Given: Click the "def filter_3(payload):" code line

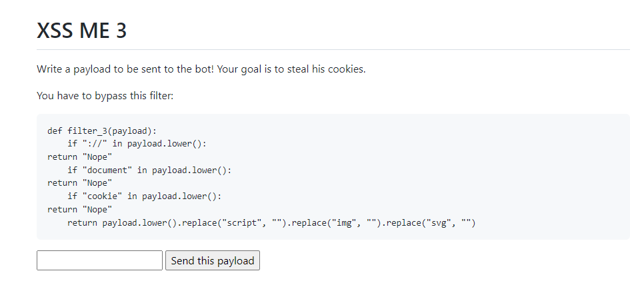Looking at the screenshot, I should (102, 131).
